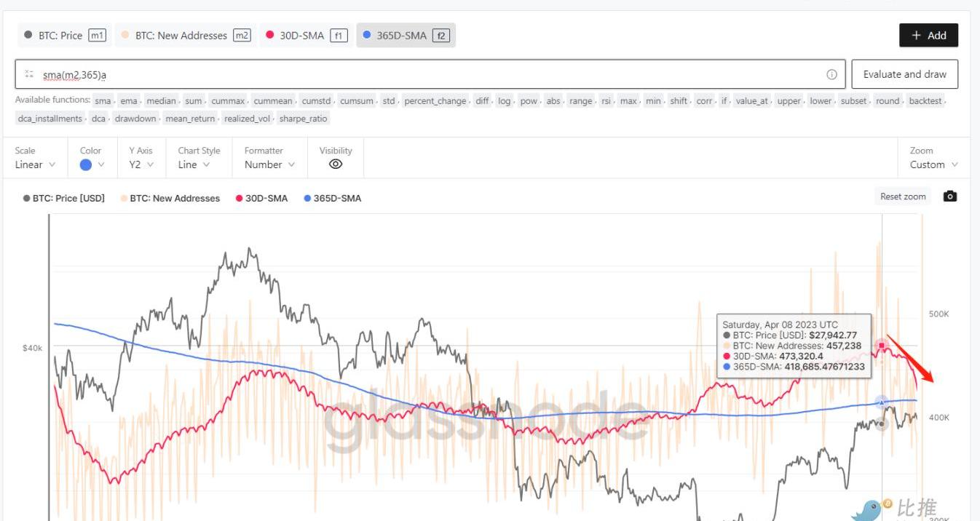The height and width of the screenshot is (521, 980).
Task: Take a chart screenshot with the camera icon
Action: 949,196
